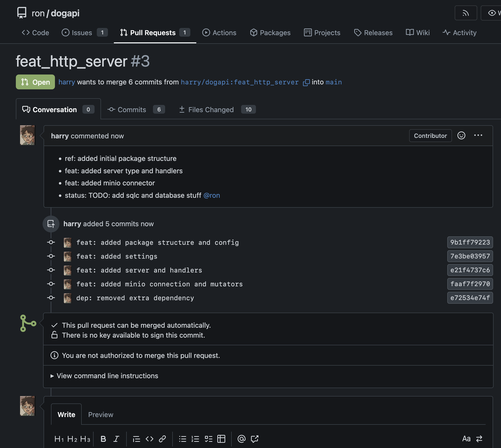This screenshot has width=501, height=448.
Task: Add a numbered list in the editor
Action: point(195,439)
